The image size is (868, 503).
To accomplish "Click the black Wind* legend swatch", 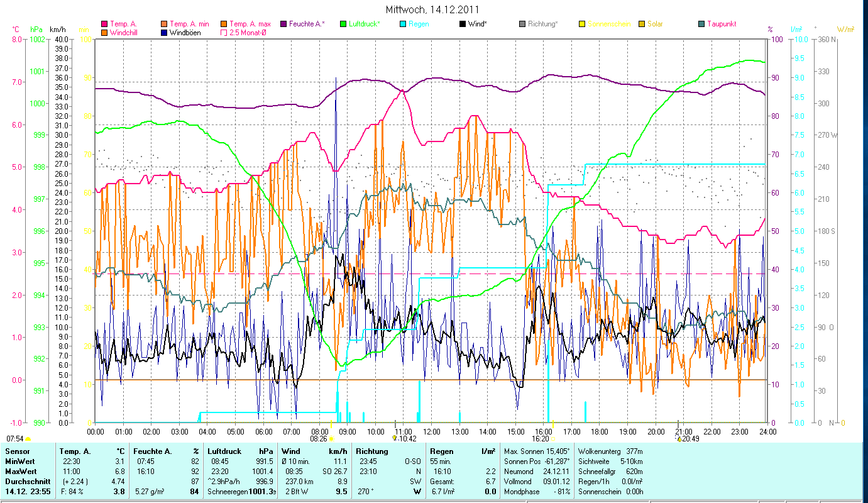I will tap(463, 24).
